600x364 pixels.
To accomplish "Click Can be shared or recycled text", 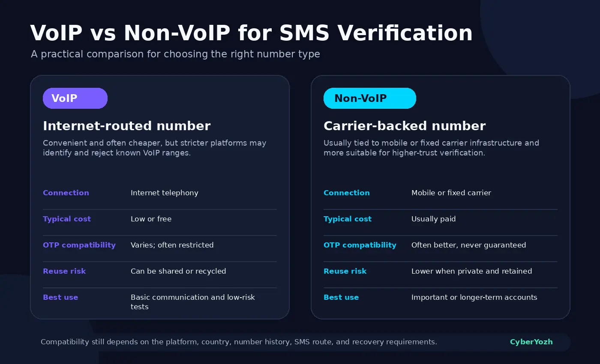I will tap(178, 271).
